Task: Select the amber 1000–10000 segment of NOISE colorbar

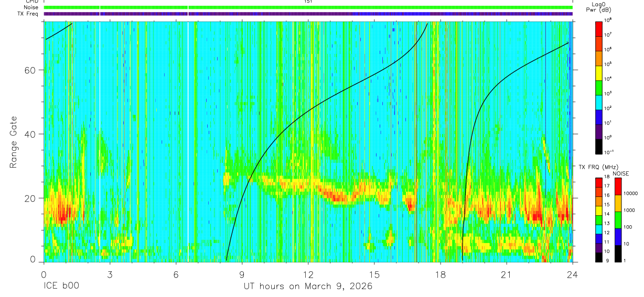Action: click(618, 203)
